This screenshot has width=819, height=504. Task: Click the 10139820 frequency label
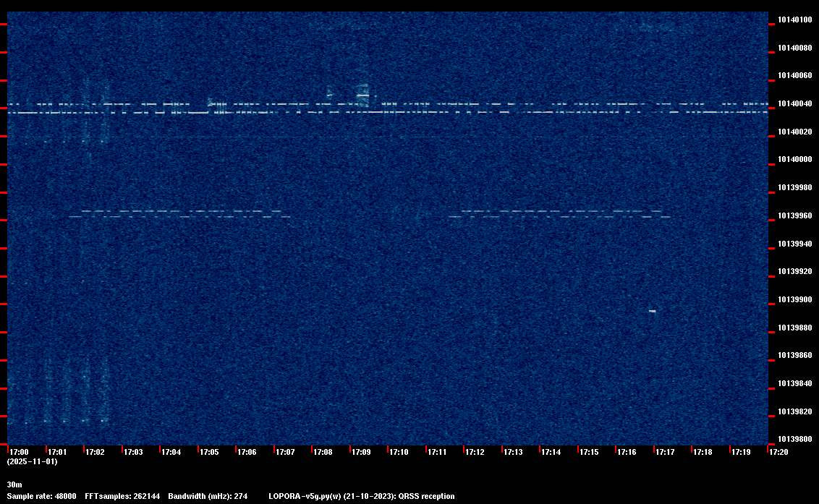(795, 411)
